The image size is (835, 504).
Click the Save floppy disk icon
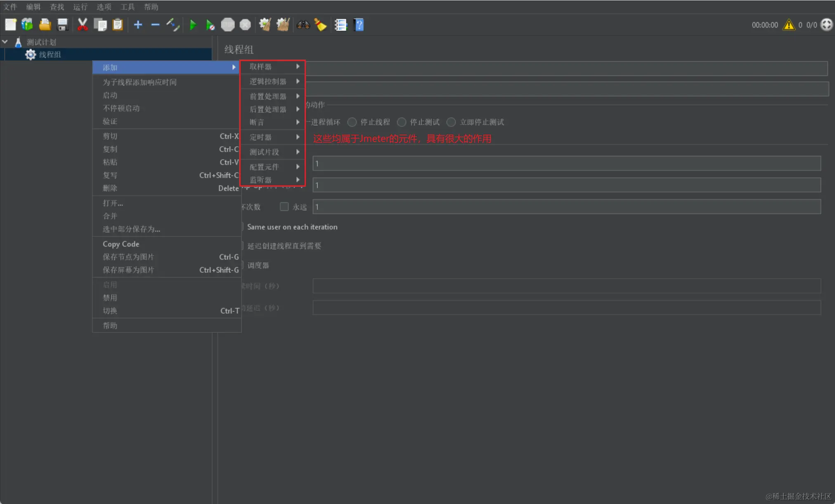(x=62, y=25)
